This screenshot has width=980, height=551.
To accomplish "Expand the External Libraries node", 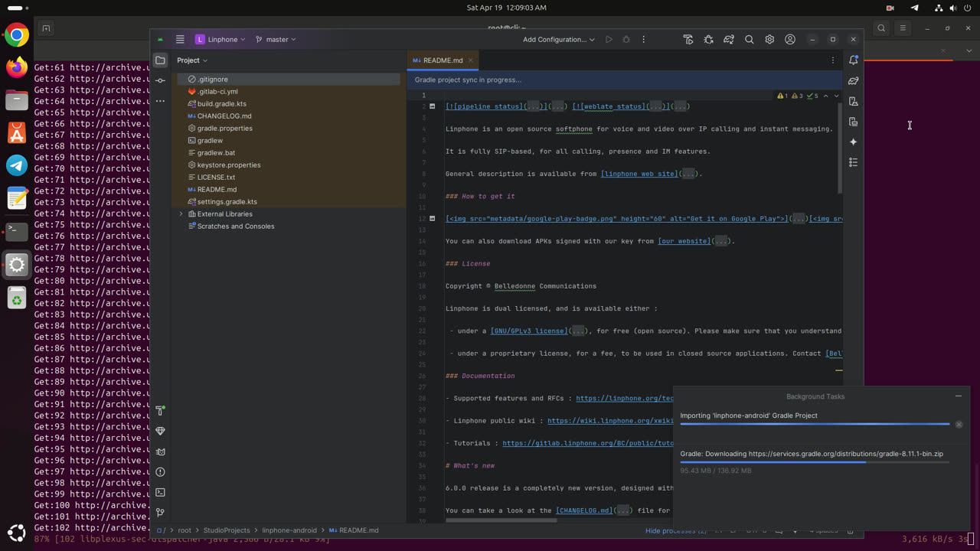I will pyautogui.click(x=181, y=214).
